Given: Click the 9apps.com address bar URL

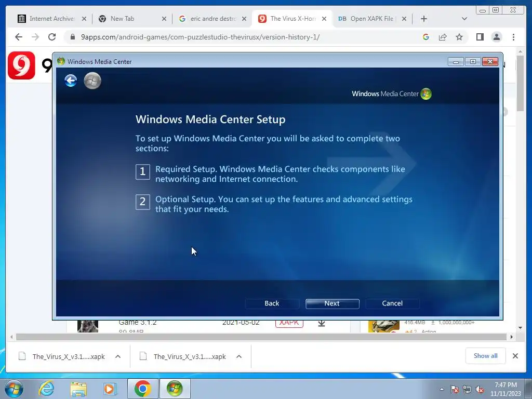Looking at the screenshot, I should click(200, 37).
